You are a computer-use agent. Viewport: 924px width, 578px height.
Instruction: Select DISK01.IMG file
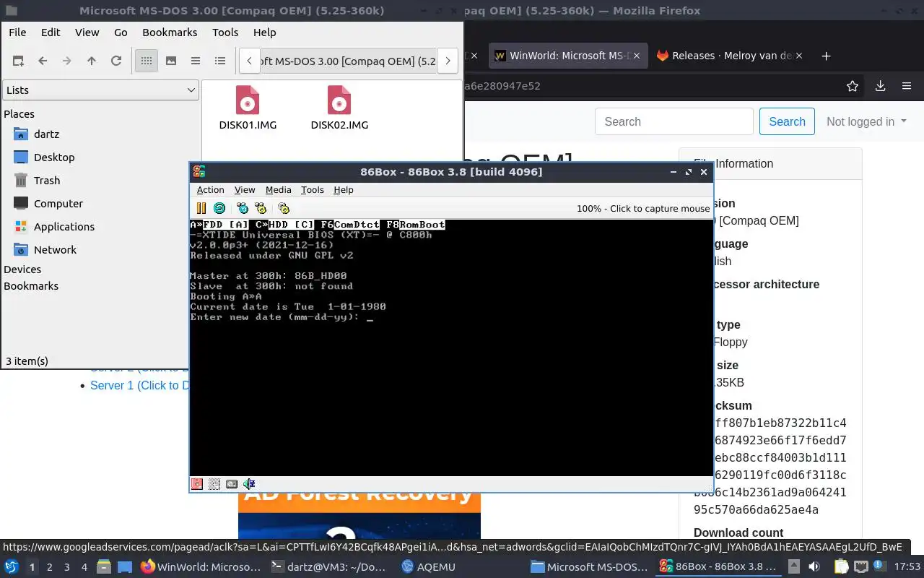pos(248,108)
